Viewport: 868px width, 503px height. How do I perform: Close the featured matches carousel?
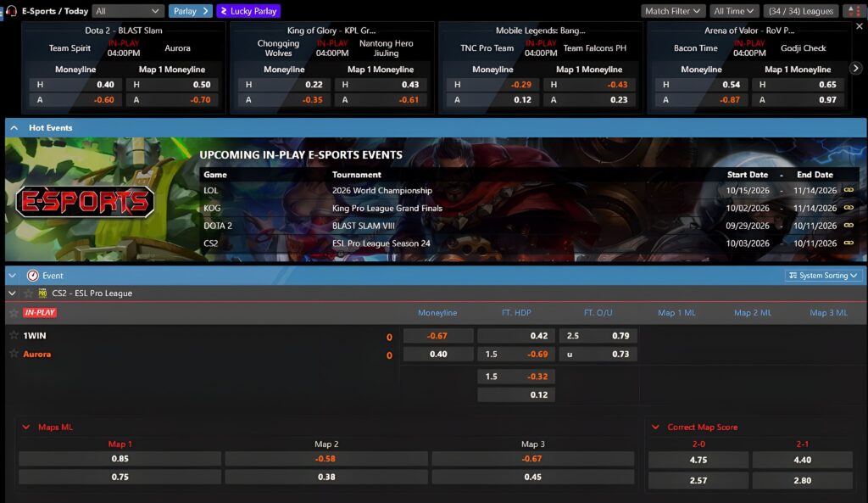pos(860,26)
